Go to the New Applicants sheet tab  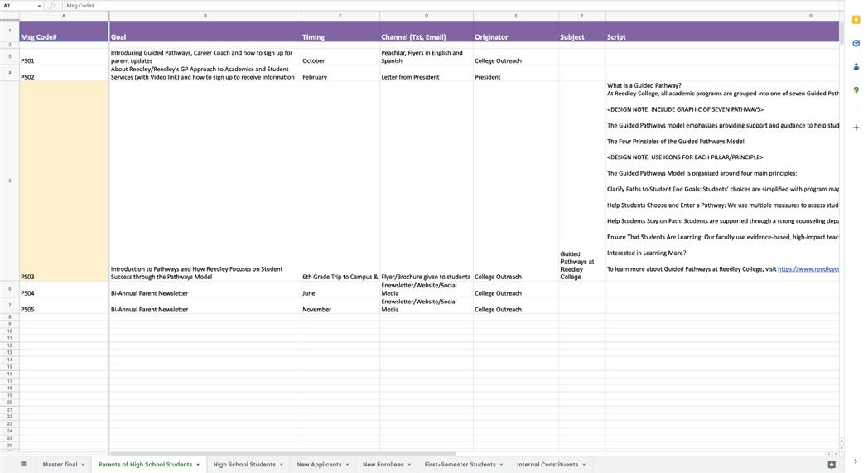pos(319,465)
